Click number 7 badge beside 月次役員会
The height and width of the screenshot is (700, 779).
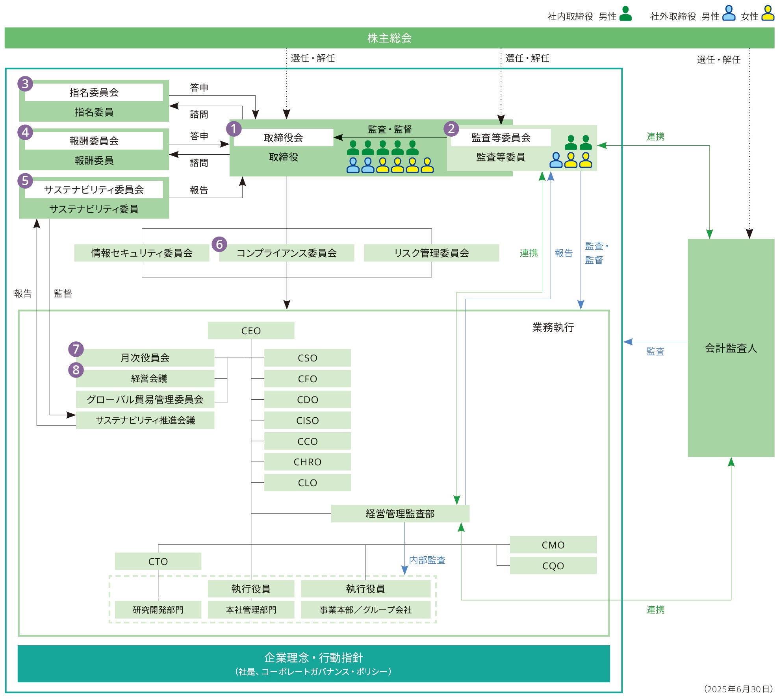[76, 349]
